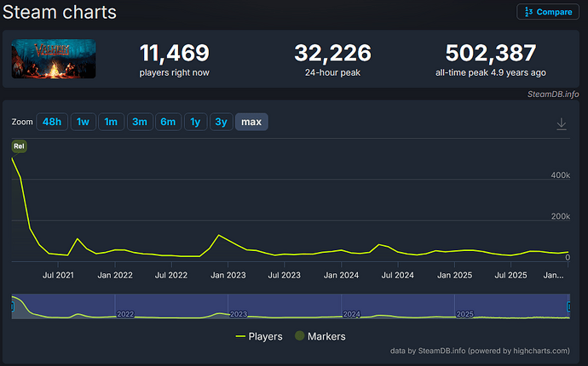Click the Compare button
Screen dimensions: 588x366
click(x=546, y=12)
